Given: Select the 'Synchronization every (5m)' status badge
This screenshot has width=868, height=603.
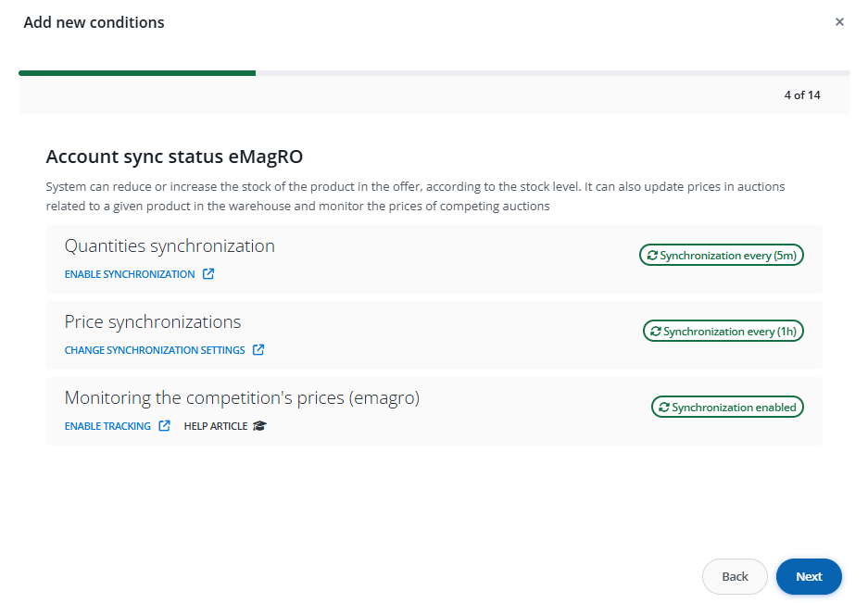Looking at the screenshot, I should point(722,256).
